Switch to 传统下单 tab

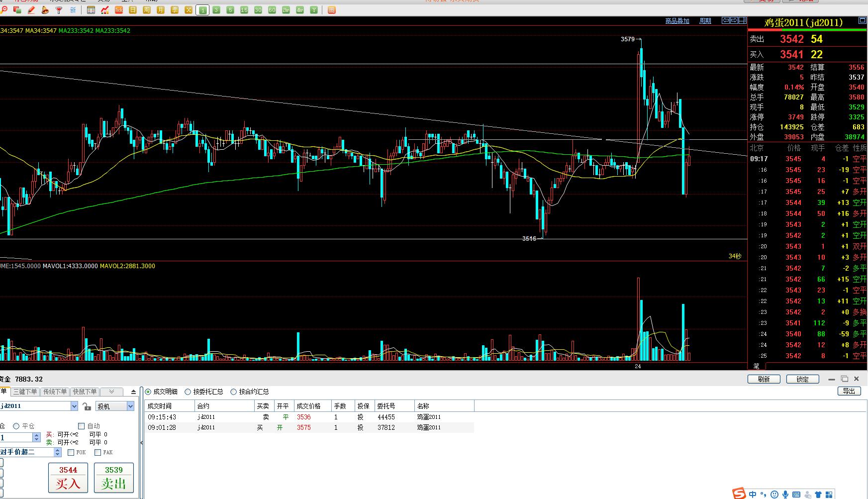(x=55, y=392)
